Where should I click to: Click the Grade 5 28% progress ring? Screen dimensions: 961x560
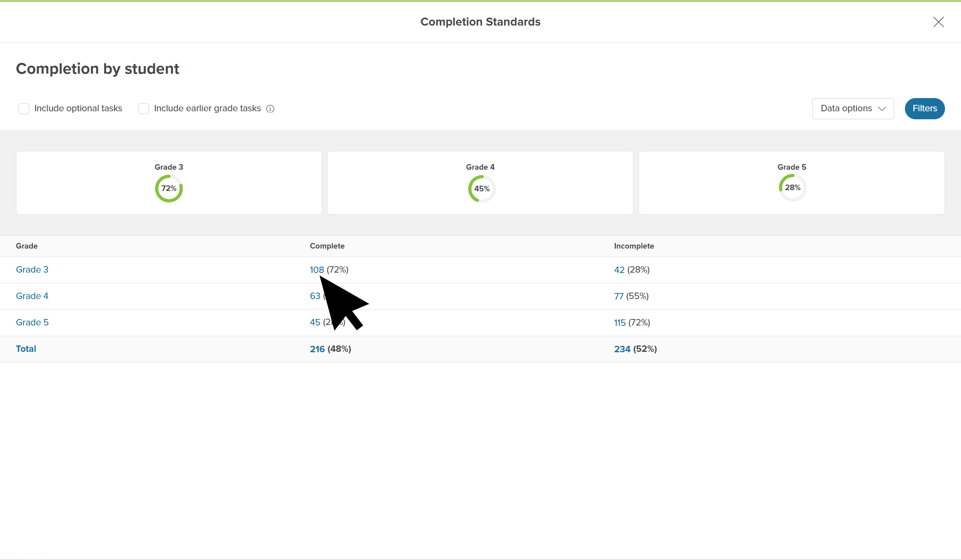pos(792,188)
